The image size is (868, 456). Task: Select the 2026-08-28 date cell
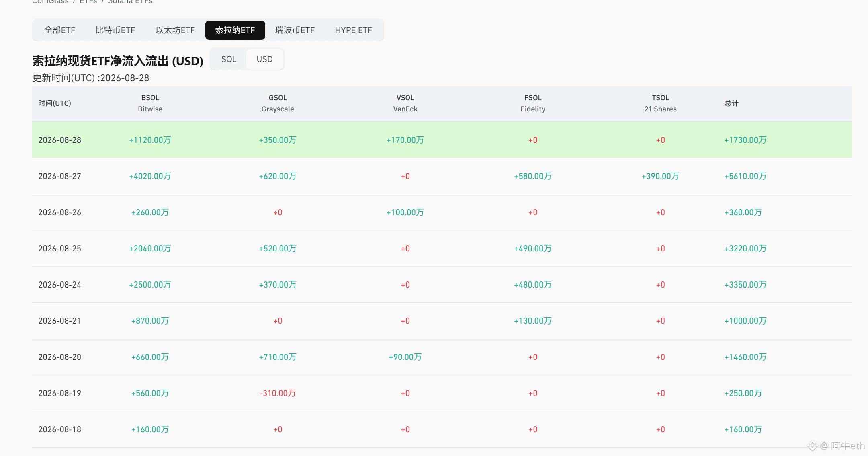click(60, 140)
